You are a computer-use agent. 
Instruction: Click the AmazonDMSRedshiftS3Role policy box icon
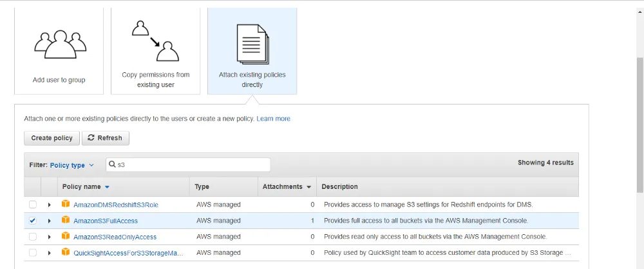click(66, 204)
